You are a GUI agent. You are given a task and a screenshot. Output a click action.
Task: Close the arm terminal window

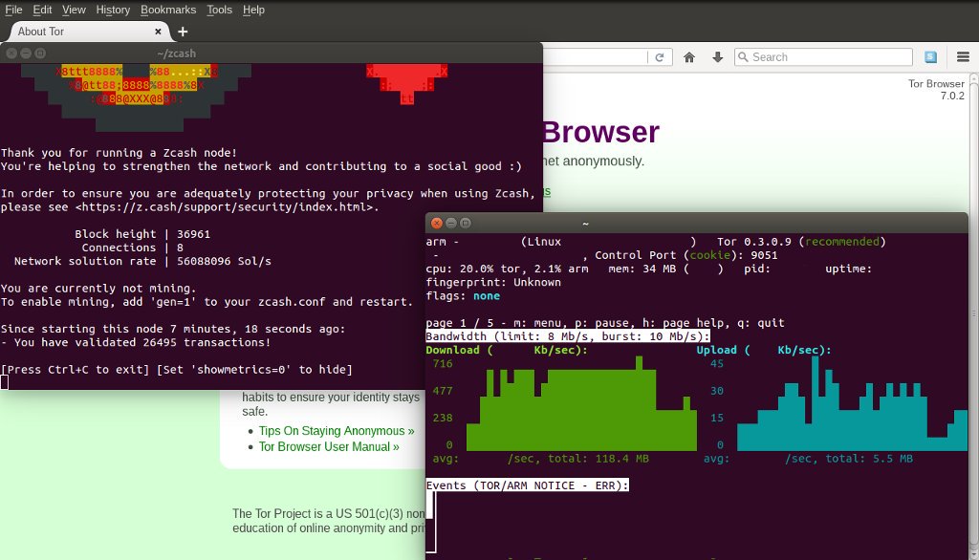pyautogui.click(x=436, y=223)
